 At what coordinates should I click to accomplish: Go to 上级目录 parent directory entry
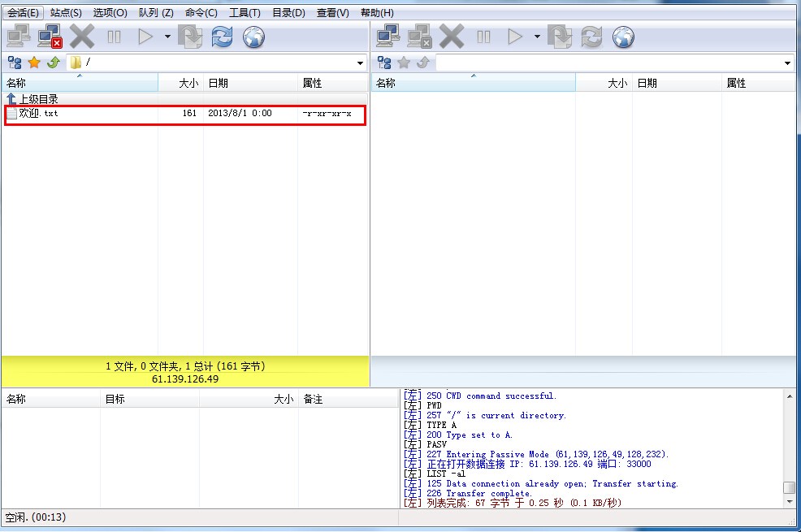(37, 99)
